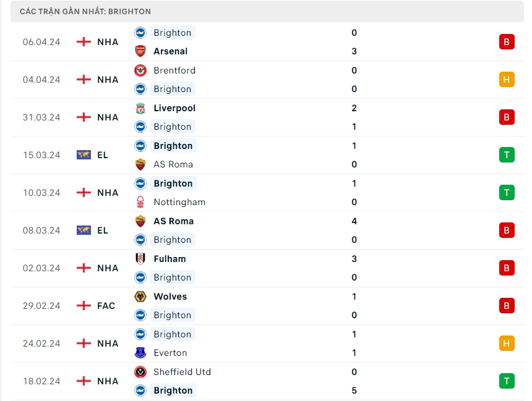The image size is (532, 401).
Task: Click the Everton club crest icon
Action: click(140, 353)
